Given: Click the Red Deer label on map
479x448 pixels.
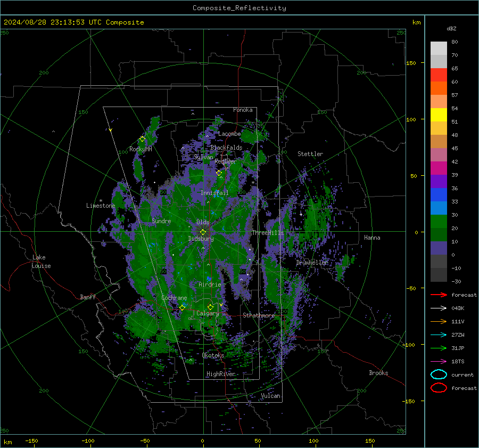Looking at the screenshot, I should point(226,161).
